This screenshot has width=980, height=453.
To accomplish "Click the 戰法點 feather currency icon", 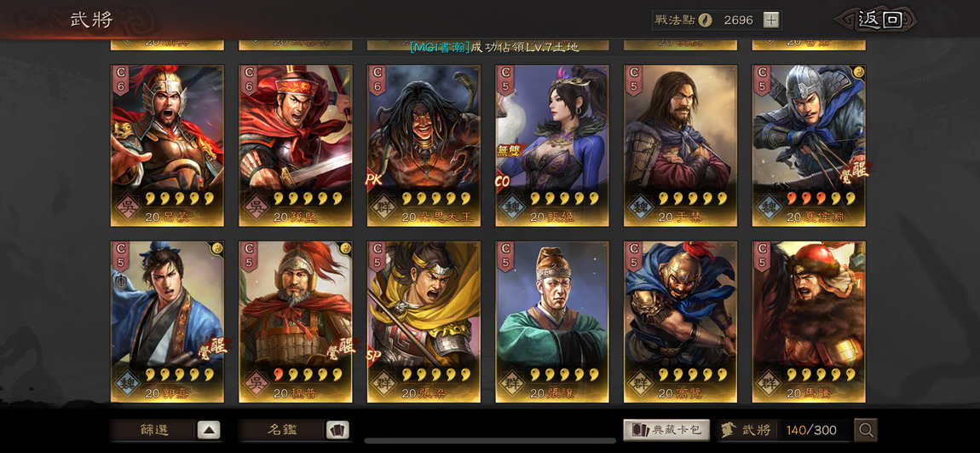I will (x=705, y=20).
